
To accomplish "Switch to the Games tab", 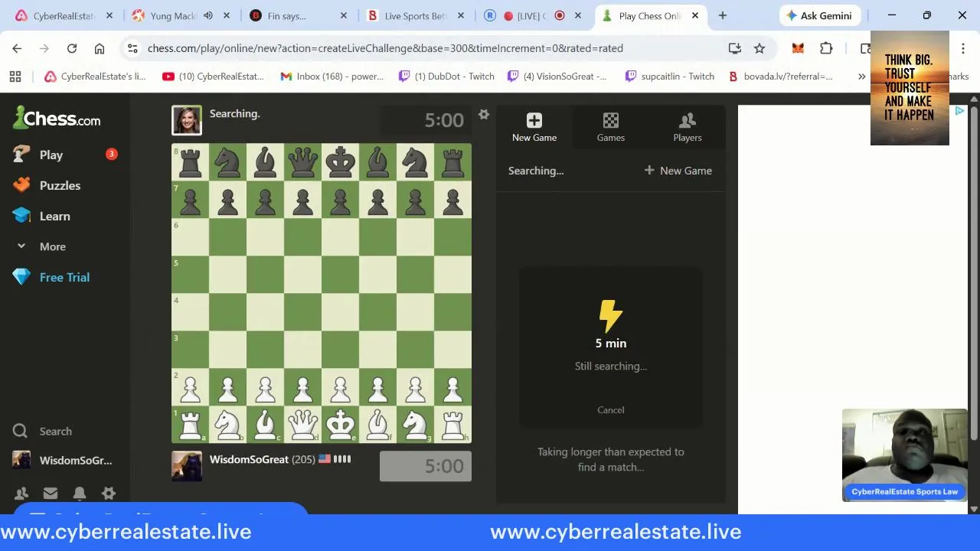I will pos(611,127).
